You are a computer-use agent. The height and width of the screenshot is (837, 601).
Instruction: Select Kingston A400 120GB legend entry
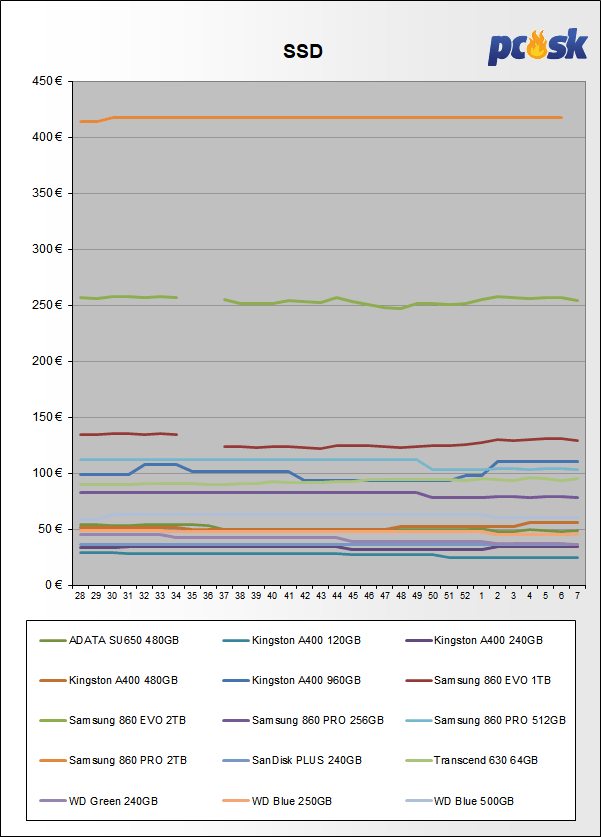point(292,640)
